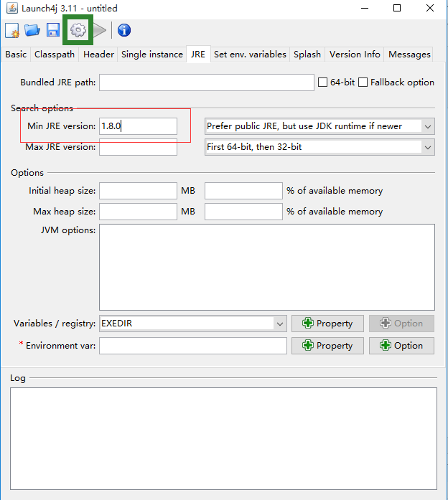Open the Classpath tab
This screenshot has height=500, width=448.
(x=55, y=55)
